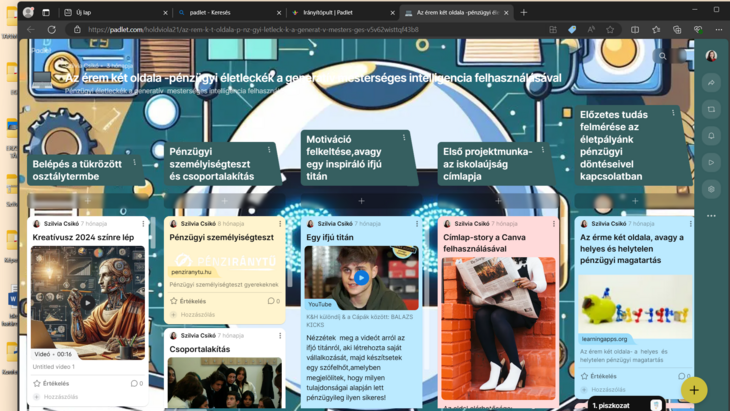
Task: Open Kreativusz 2024 színre lép post menu
Action: click(x=143, y=224)
